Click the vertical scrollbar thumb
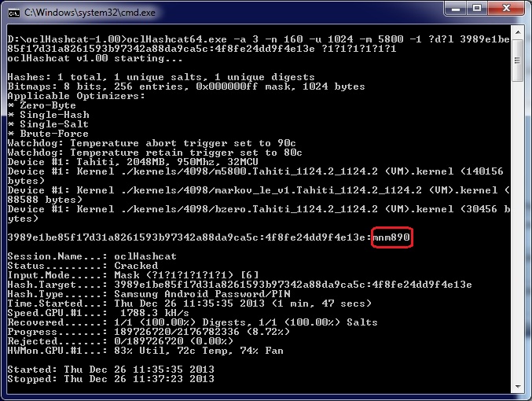 click(x=518, y=61)
